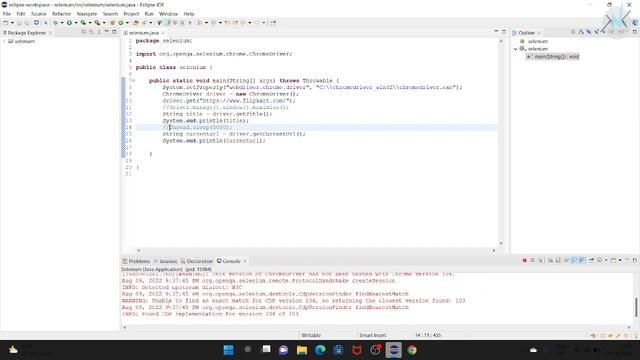Open a terminal from the toolbar icon
640x360 pixels.
36,23
